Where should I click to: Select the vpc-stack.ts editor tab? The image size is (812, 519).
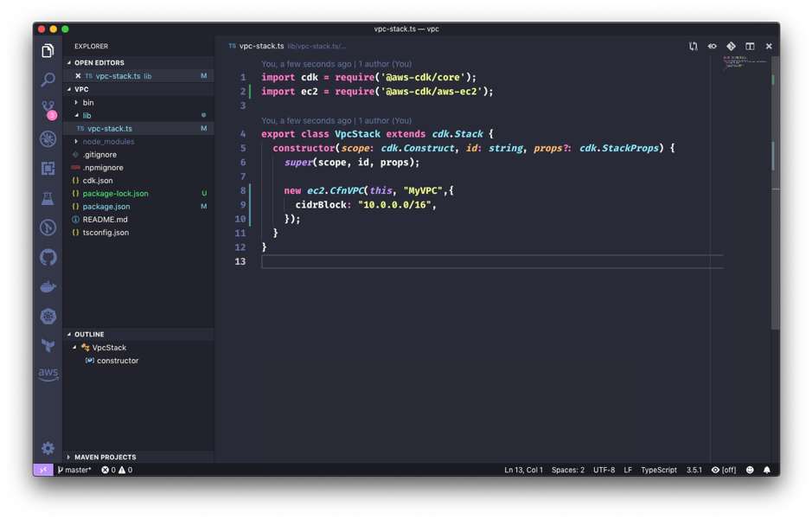(261, 46)
